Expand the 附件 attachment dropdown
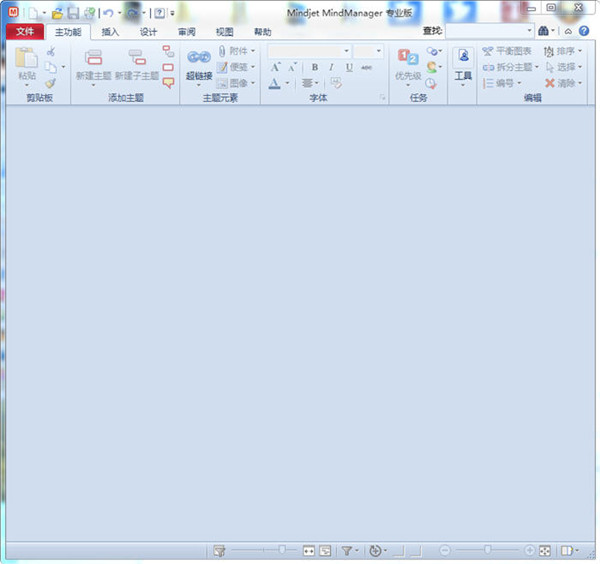600x564 pixels. (253, 51)
